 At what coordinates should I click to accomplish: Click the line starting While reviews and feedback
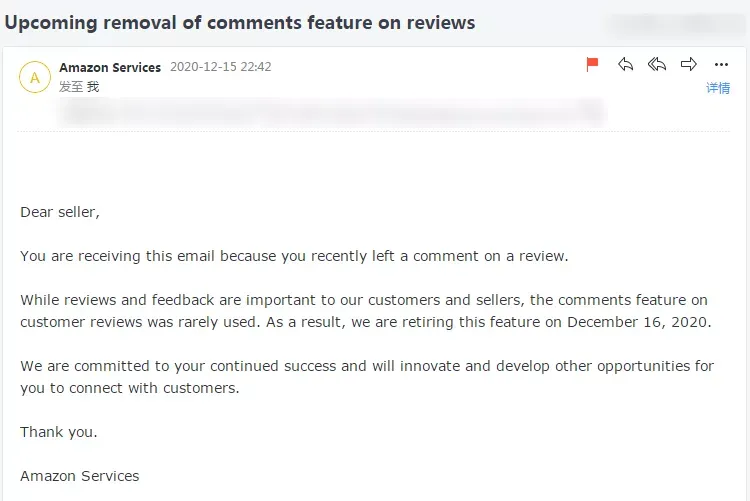364,300
